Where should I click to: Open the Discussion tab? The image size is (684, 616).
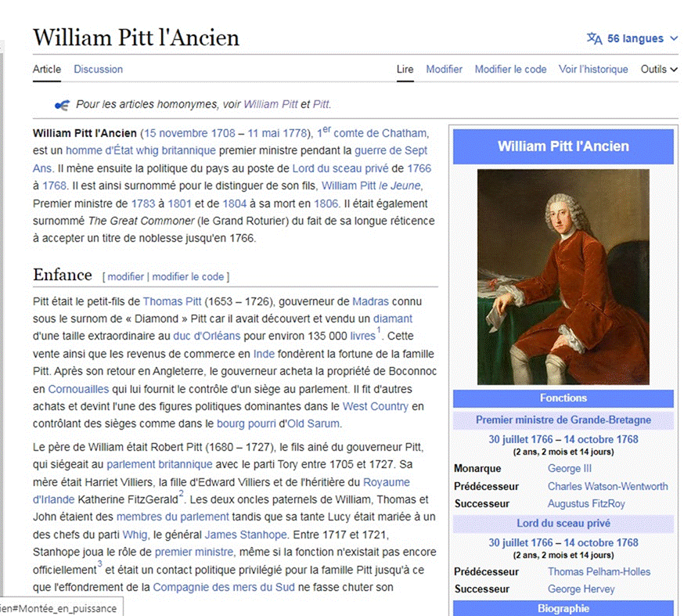[98, 70]
